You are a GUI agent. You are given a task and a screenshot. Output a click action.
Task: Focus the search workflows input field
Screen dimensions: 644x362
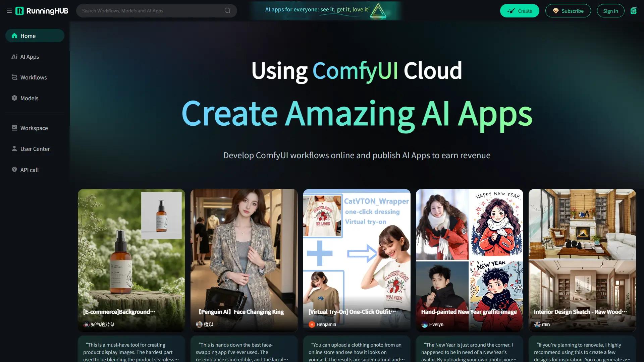coord(151,11)
